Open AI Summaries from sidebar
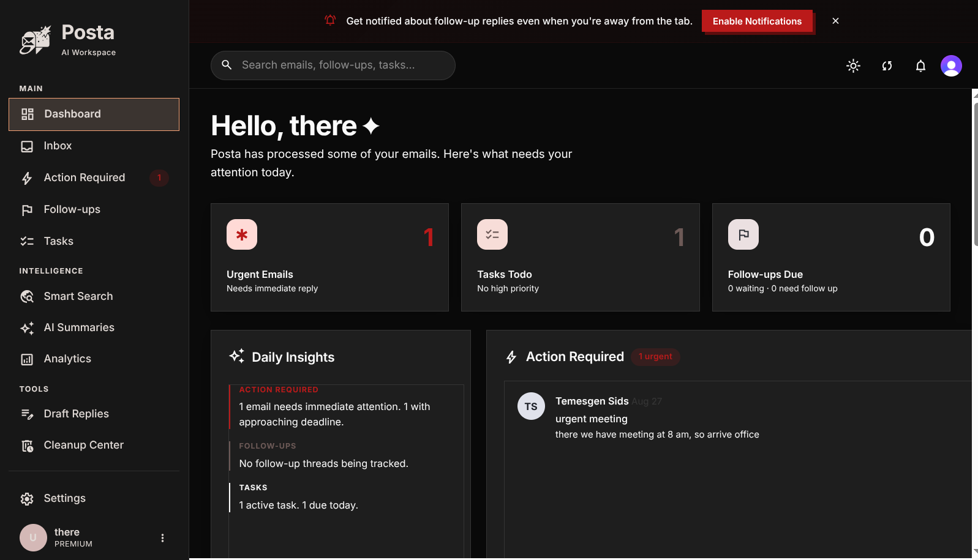 pyautogui.click(x=94, y=328)
